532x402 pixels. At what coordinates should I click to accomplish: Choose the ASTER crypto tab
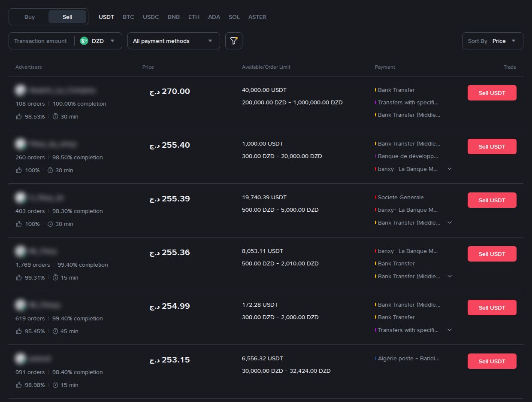[257, 17]
